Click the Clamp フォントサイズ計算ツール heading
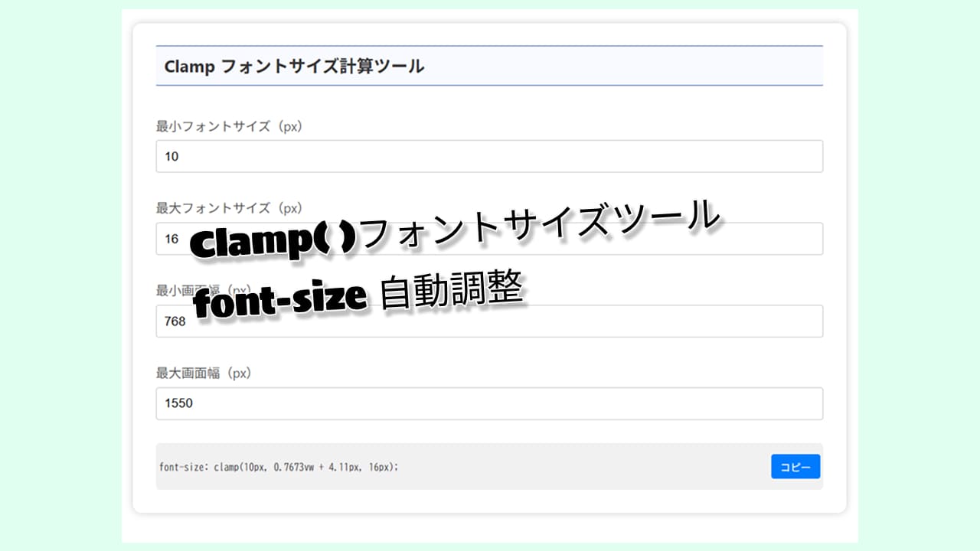Viewport: 980px width, 551px height. (294, 67)
